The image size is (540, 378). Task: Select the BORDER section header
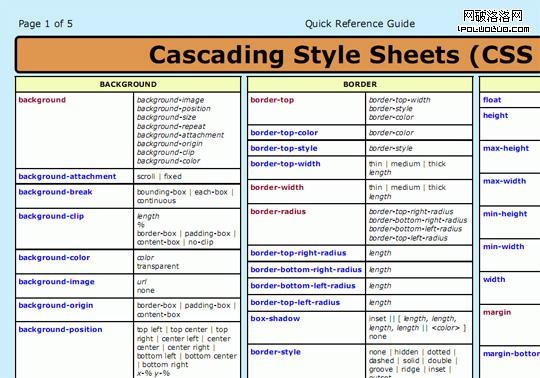click(x=360, y=84)
